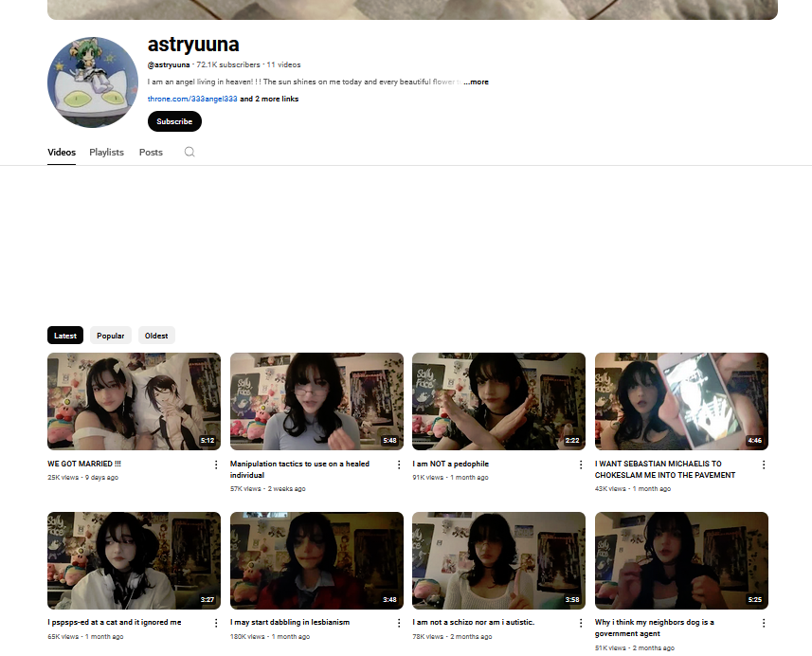This screenshot has height=656, width=812.
Task: Open action menu for 'SEBASTIAN MICHAELIS' video
Action: [764, 465]
